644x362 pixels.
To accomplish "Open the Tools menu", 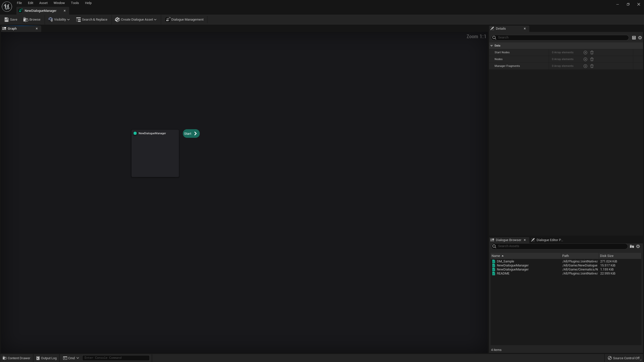I will click(x=75, y=3).
